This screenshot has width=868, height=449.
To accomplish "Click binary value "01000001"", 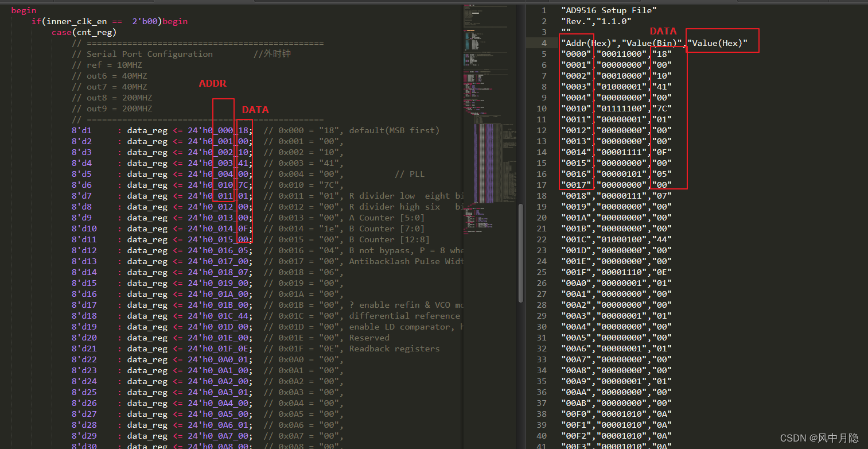I will click(622, 87).
